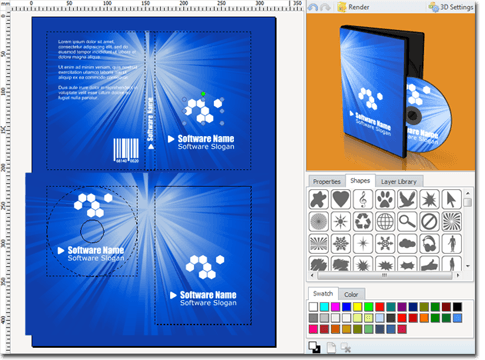Click the horizontal scrollbar thumb under shapes
485x360 pixels.
pyautogui.click(x=385, y=275)
